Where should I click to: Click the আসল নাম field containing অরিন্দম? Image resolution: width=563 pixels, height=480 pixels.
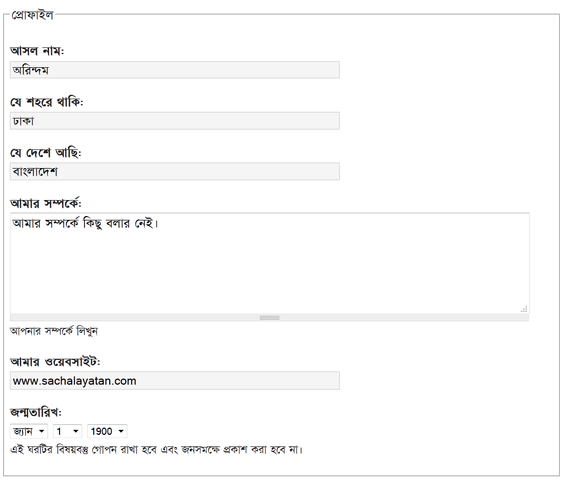[x=175, y=70]
